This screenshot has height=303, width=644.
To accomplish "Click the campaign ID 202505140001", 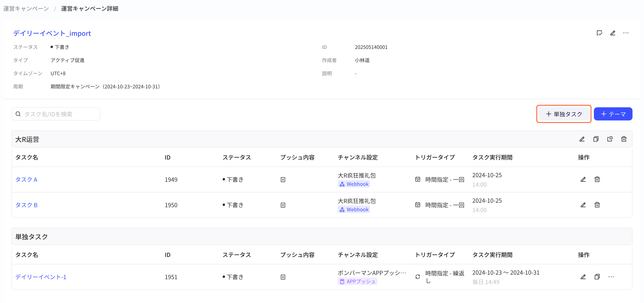I will coord(371,47).
